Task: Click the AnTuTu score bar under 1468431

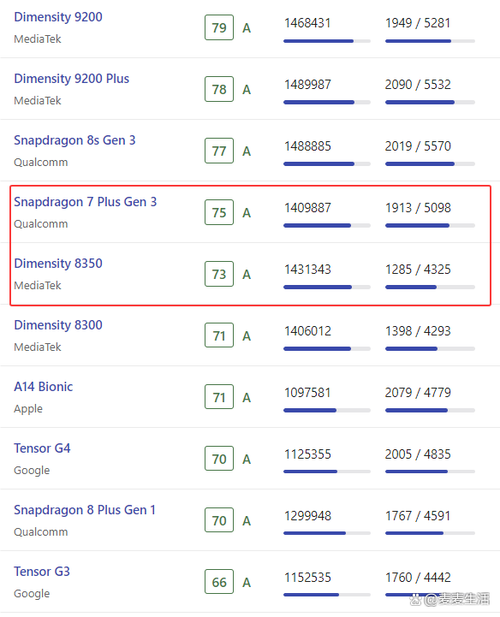Action: 327,41
